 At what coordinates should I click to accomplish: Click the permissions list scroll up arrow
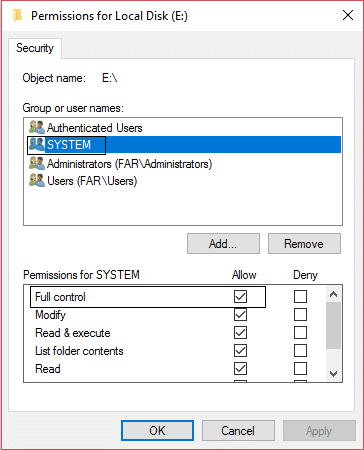(333, 294)
